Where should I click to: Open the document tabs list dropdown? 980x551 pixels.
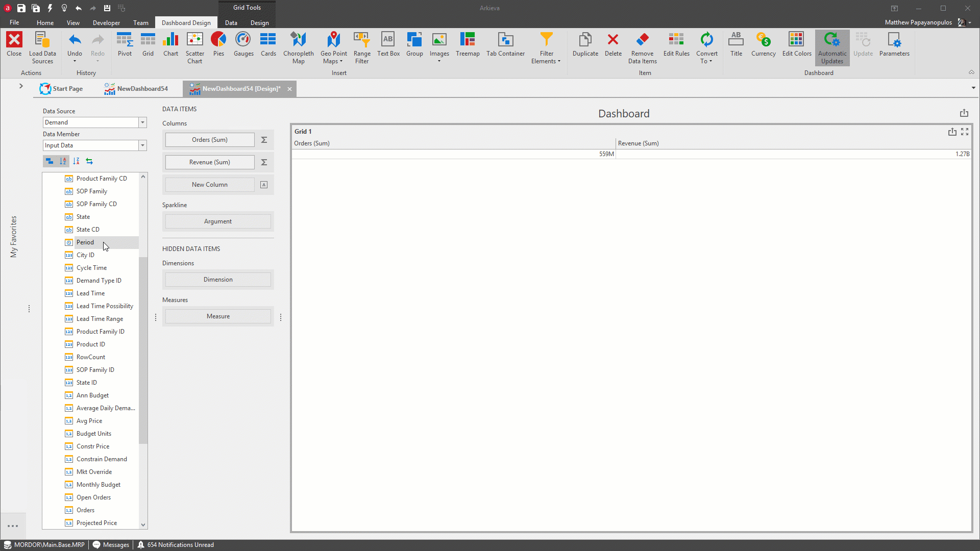tap(973, 88)
